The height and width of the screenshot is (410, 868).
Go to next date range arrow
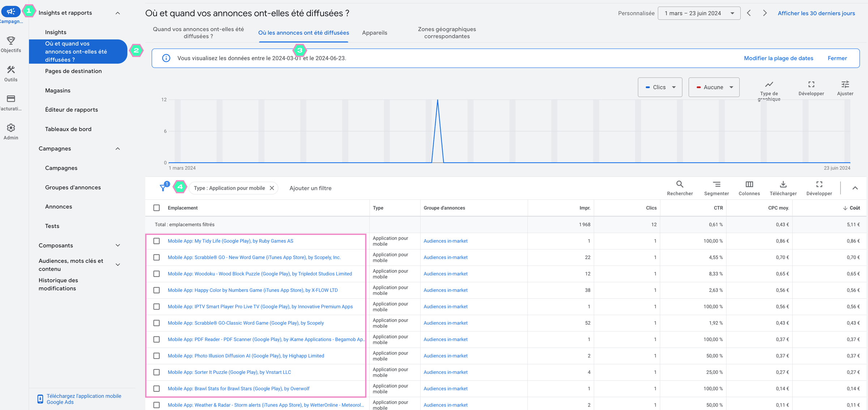pos(765,13)
